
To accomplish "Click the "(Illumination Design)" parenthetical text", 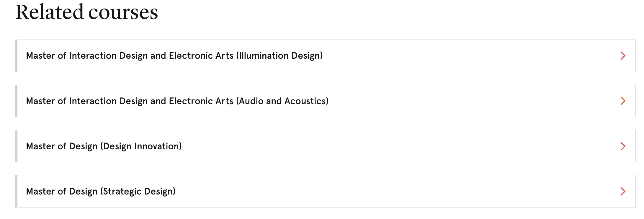I will (x=279, y=56).
